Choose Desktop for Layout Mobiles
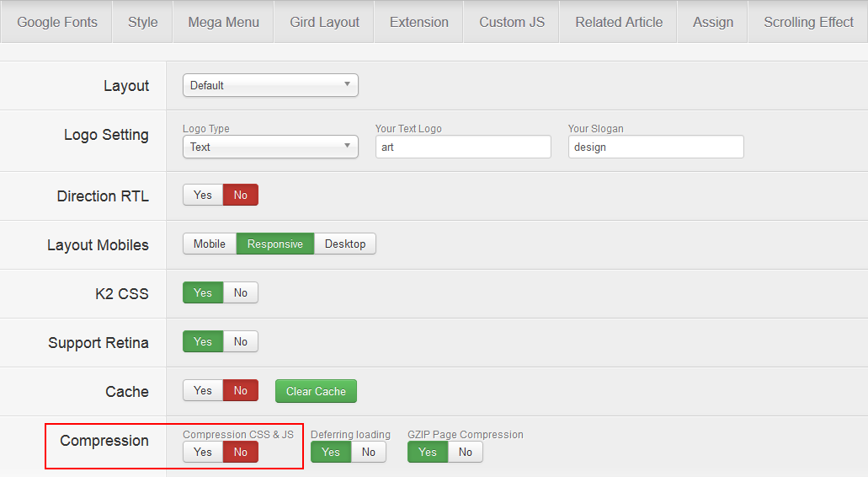Image resolution: width=868 pixels, height=477 pixels. [345, 244]
